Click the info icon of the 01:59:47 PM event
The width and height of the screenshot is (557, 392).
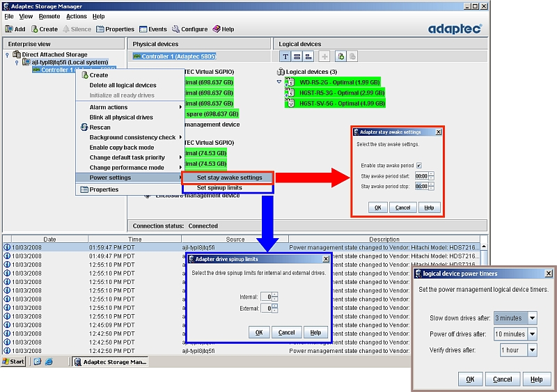pyautogui.click(x=7, y=247)
